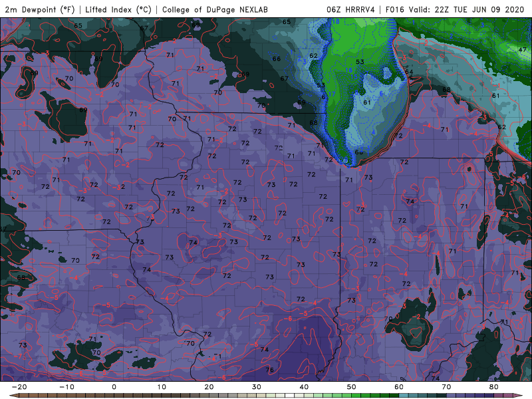Click the 40 label on color scale
532x399 pixels.
click(x=304, y=387)
